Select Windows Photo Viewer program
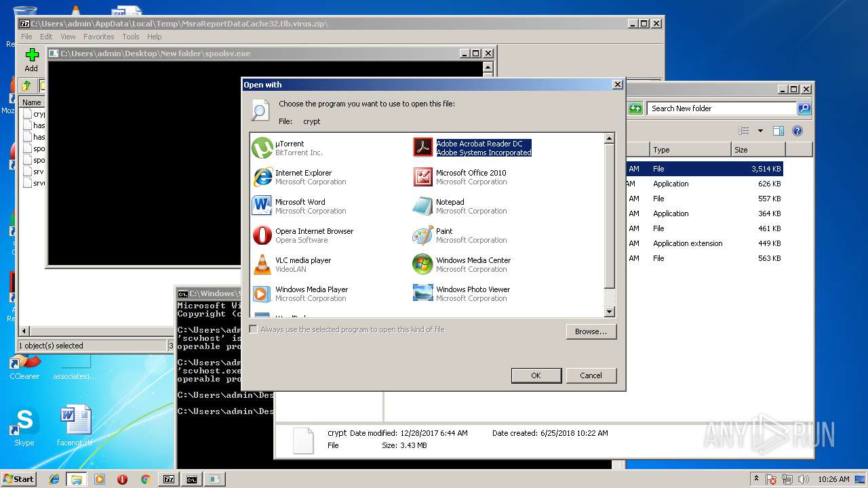 point(462,293)
